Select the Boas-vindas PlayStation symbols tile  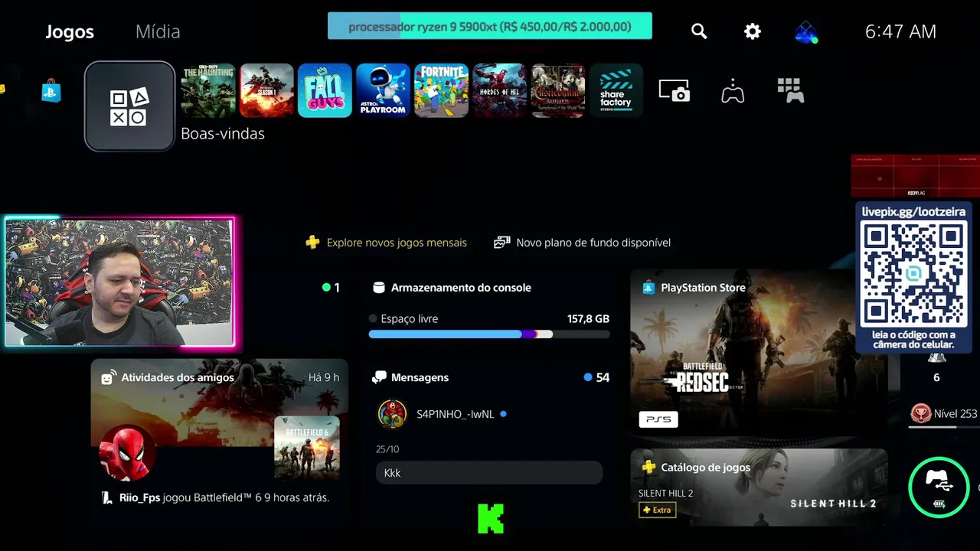(x=129, y=106)
